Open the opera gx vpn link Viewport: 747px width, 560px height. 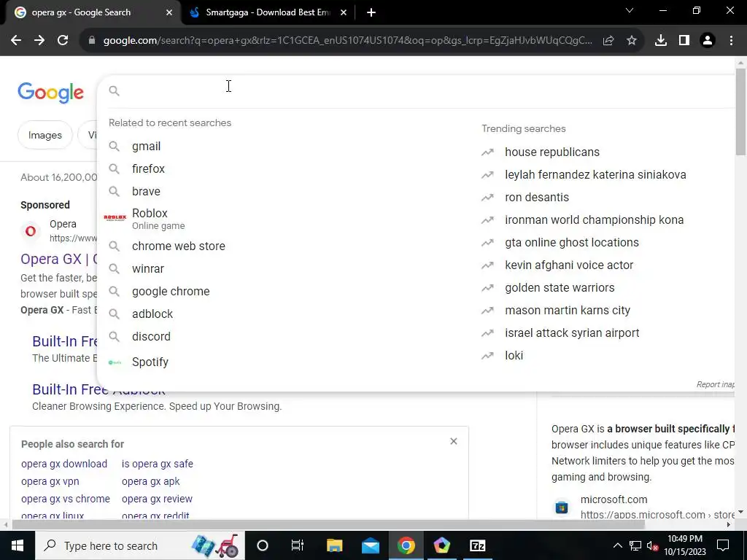click(50, 481)
